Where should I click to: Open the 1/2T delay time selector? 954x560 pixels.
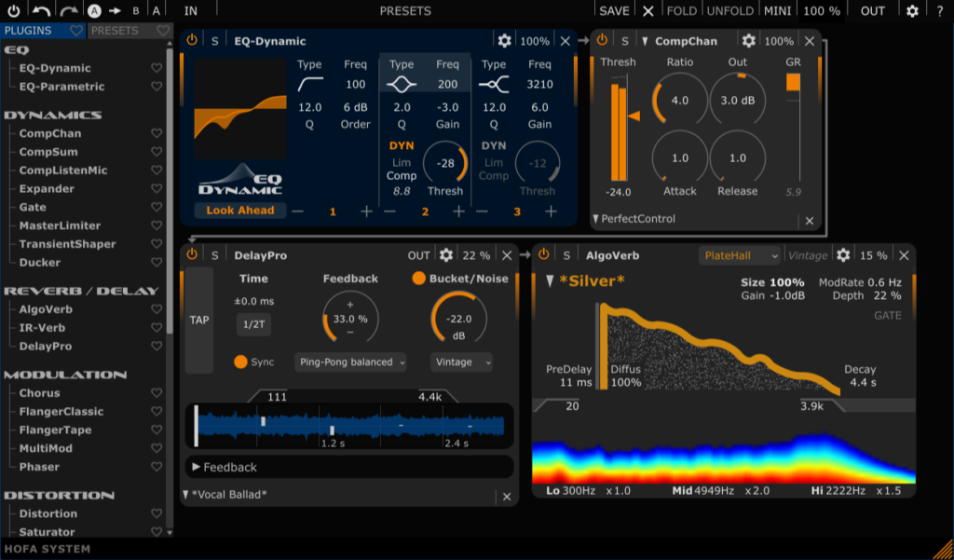tap(253, 324)
